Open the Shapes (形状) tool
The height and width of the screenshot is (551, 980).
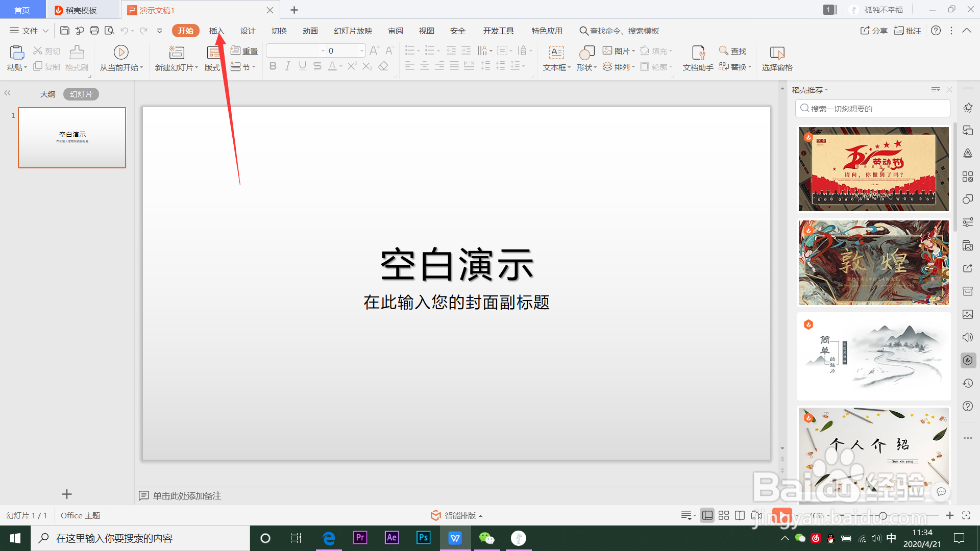click(x=586, y=53)
